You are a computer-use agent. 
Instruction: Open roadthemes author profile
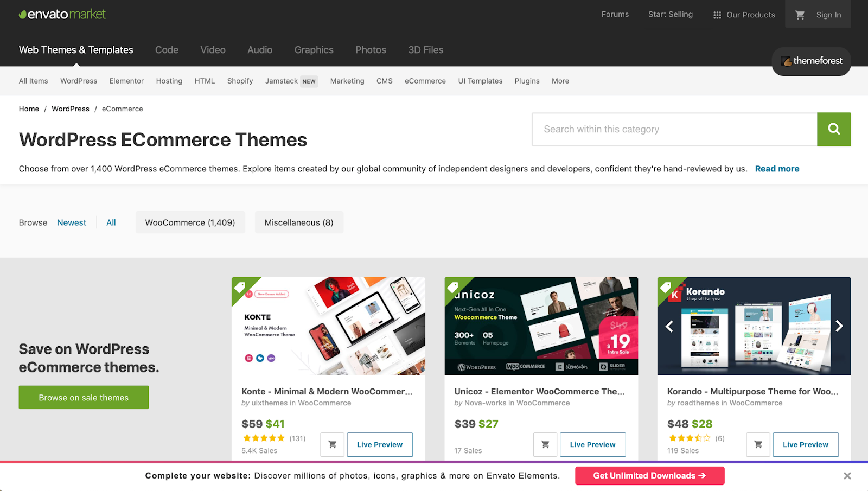pyautogui.click(x=699, y=403)
